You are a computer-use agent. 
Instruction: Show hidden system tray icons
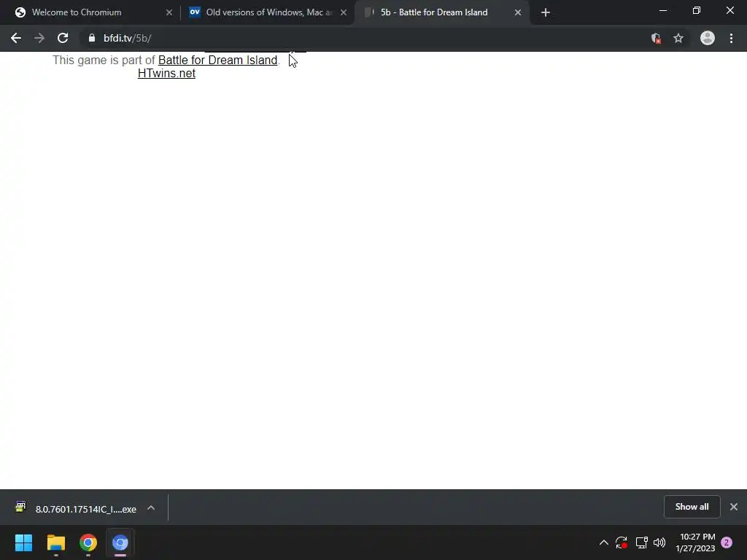click(603, 542)
